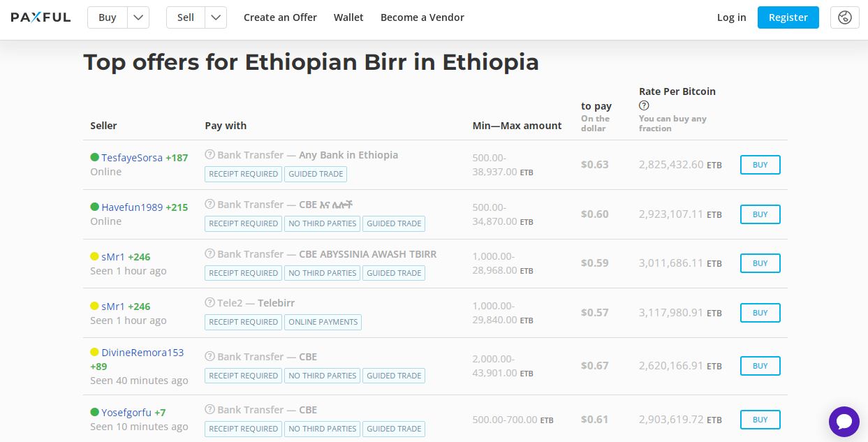Click the Tele2 — Telebirr payment method text
The width and height of the screenshot is (868, 442).
pyautogui.click(x=256, y=303)
